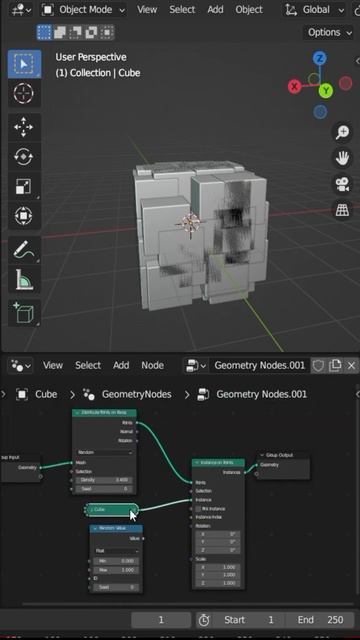Image resolution: width=360 pixels, height=640 pixels.
Task: Click the Scale X value field
Action: pyautogui.click(x=218, y=567)
